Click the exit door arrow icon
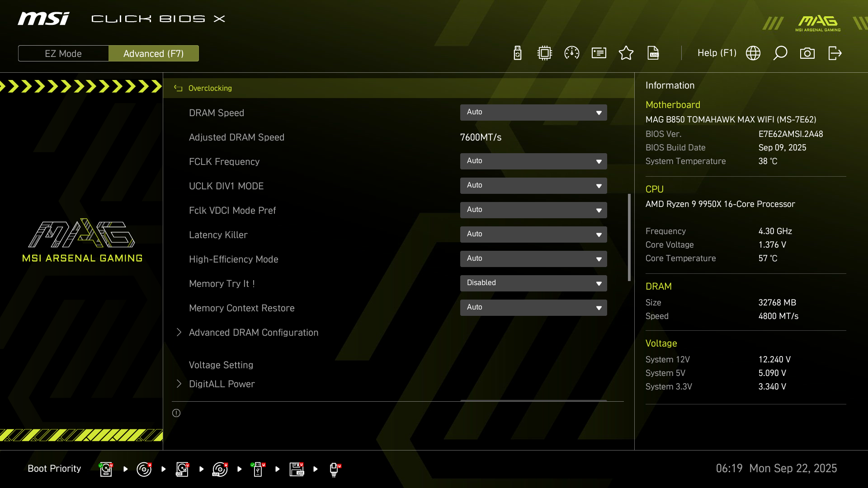This screenshot has width=868, height=488. point(835,53)
